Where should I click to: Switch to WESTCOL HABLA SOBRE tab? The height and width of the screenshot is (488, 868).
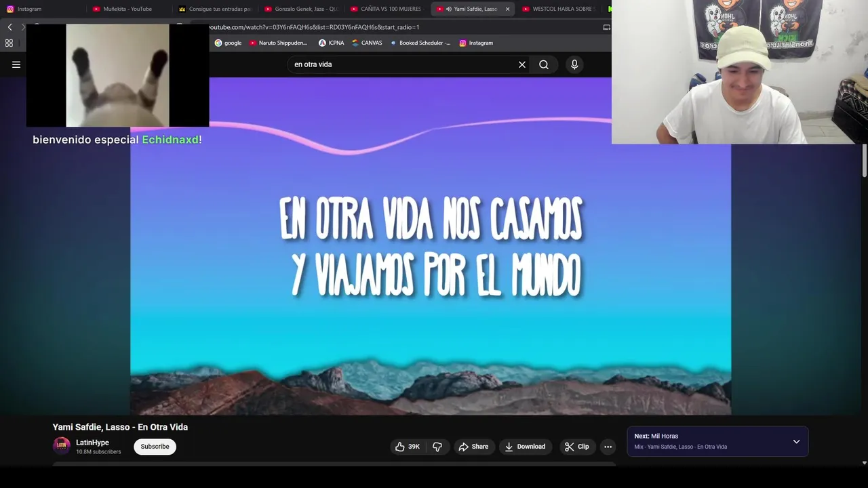pos(559,9)
